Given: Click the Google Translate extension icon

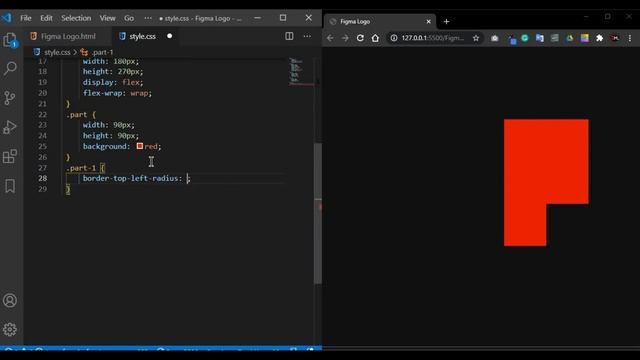Looking at the screenshot, I should [x=540, y=38].
